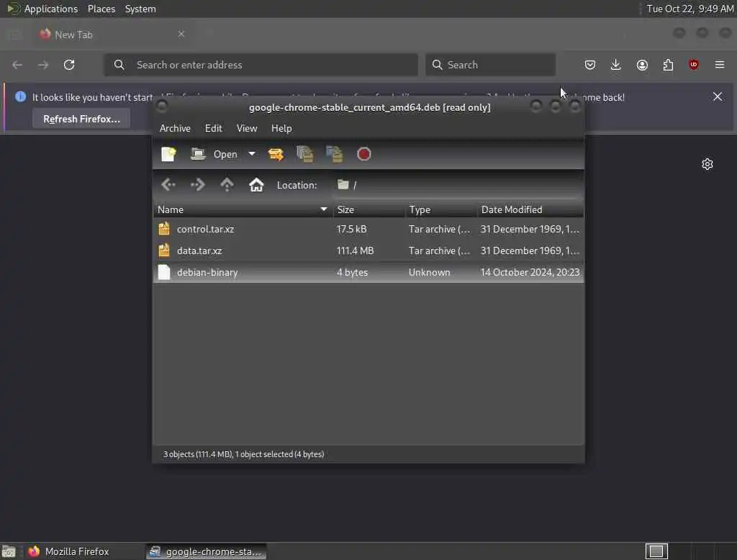Open the View menu
This screenshot has width=737, height=560.
pos(247,128)
